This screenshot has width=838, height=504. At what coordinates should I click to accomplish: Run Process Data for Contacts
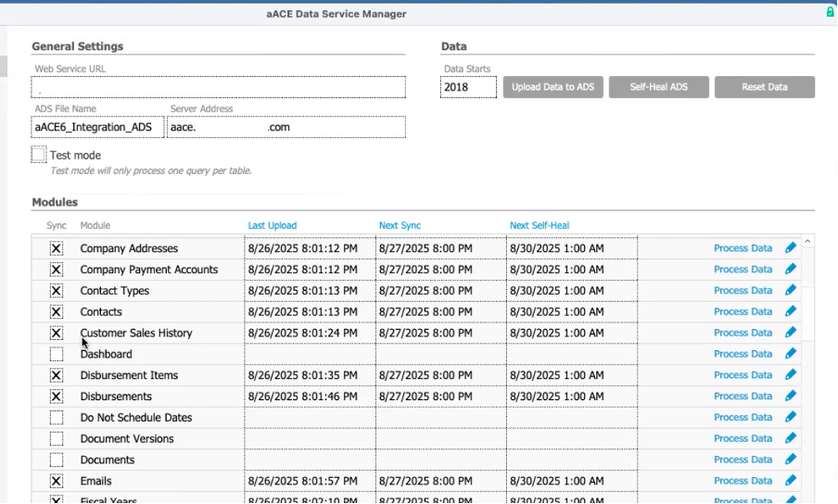point(743,311)
